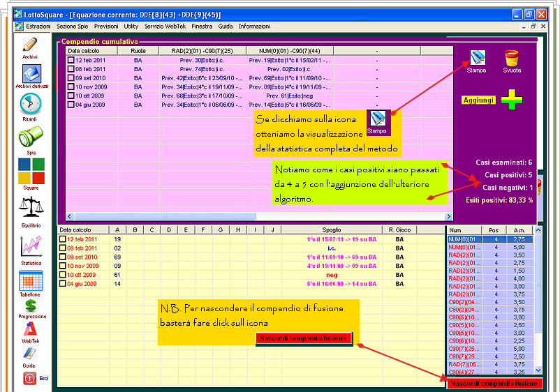This screenshot has width=560, height=392.
Task: Click the menu bar document icon
Action: pyautogui.click(x=20, y=27)
